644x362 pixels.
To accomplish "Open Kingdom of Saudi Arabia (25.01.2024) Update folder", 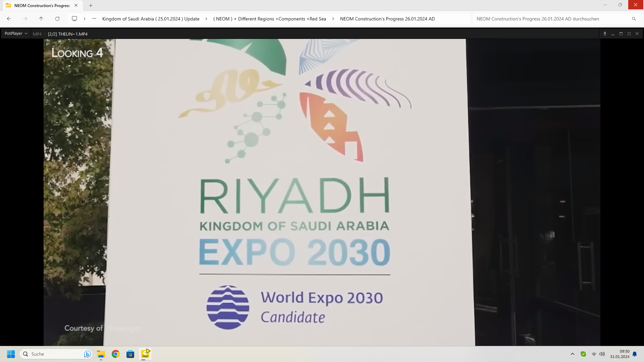I will 151,19.
